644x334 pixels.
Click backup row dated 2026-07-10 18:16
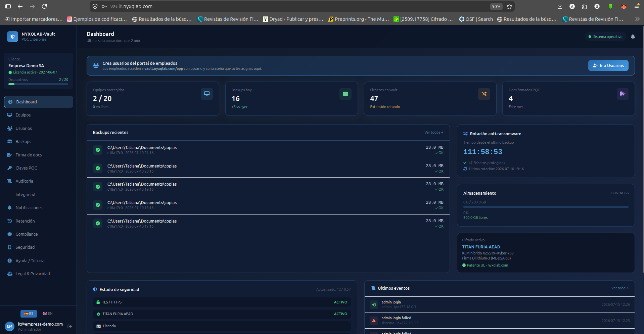pos(268,205)
